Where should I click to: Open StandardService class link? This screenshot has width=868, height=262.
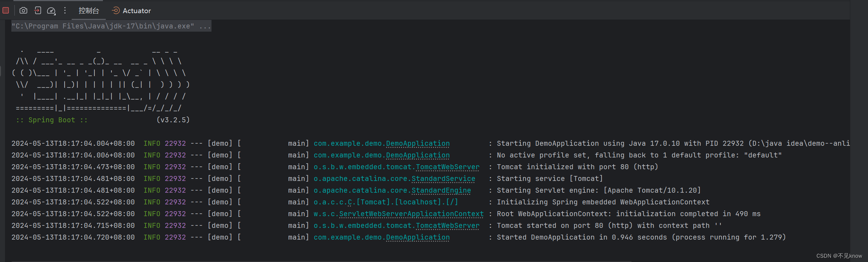point(443,178)
